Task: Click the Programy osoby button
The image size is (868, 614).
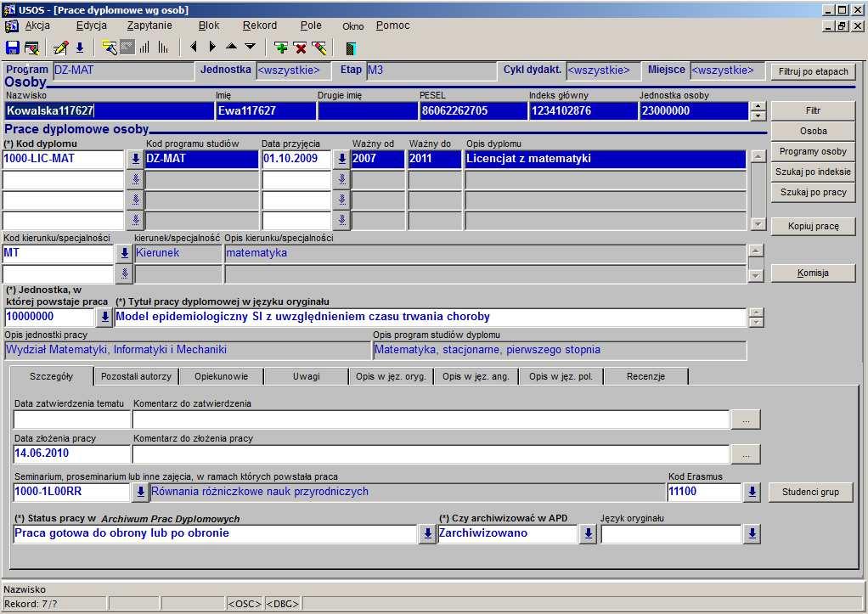Action: (x=813, y=152)
